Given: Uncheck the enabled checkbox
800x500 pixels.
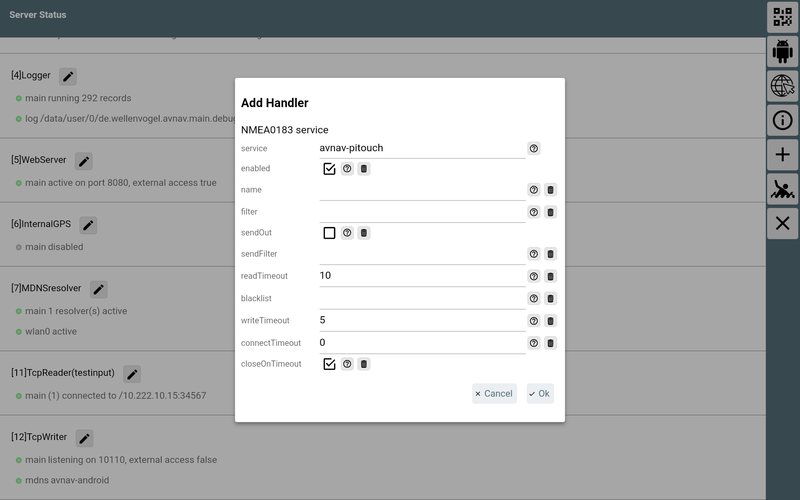Looking at the screenshot, I should [x=329, y=169].
